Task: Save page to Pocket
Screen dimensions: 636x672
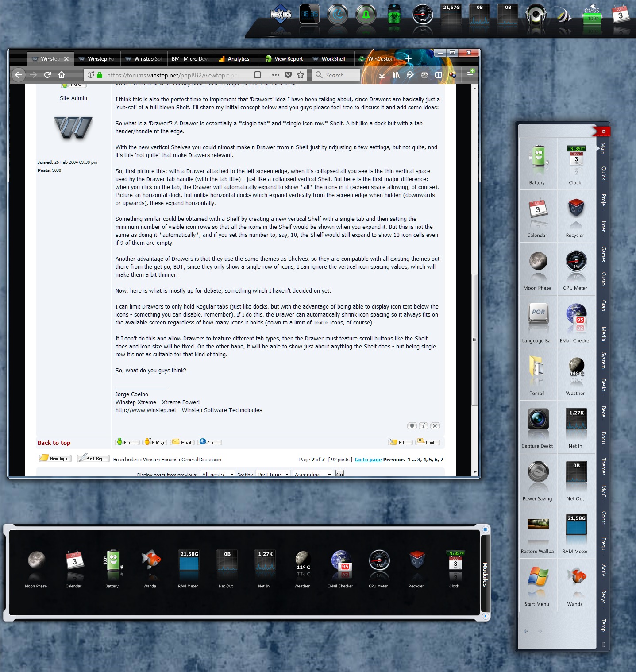Action: coord(288,75)
